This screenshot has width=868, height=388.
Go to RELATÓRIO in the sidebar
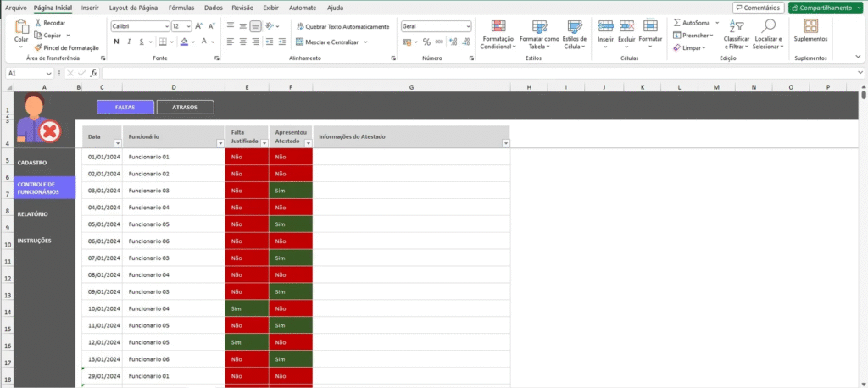pyautogui.click(x=33, y=214)
